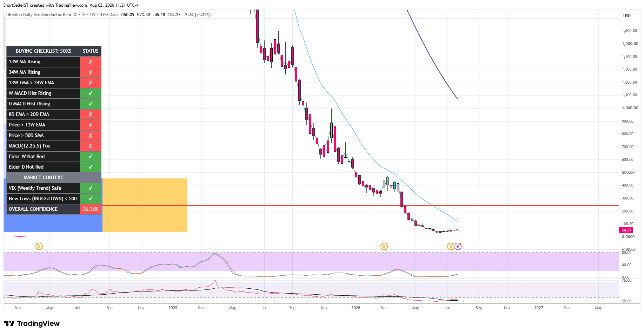Click the 300.00 price axis label

[x=628, y=198]
